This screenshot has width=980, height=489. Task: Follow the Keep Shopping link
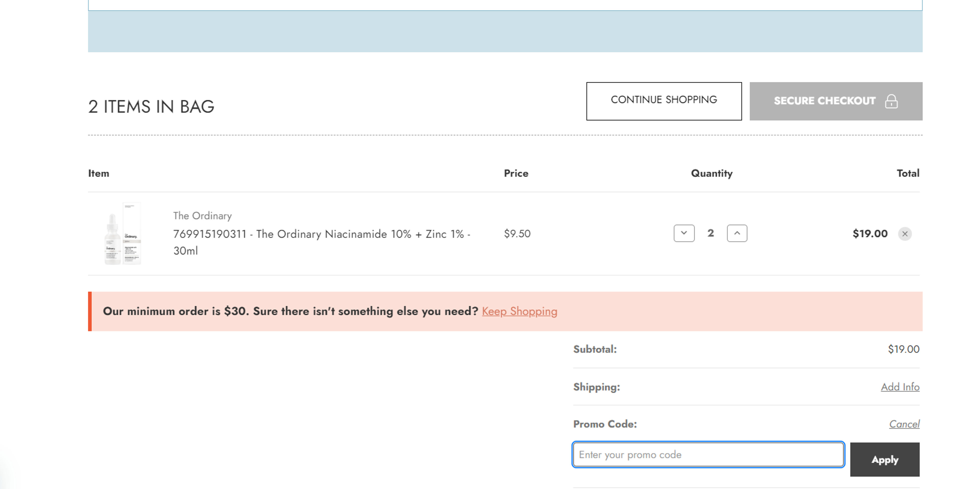pyautogui.click(x=519, y=311)
